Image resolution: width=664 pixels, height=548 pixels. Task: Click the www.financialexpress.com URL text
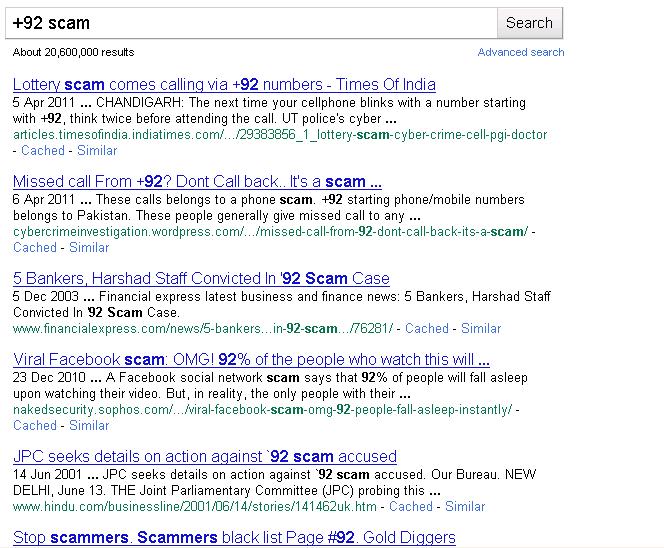pos(203,329)
